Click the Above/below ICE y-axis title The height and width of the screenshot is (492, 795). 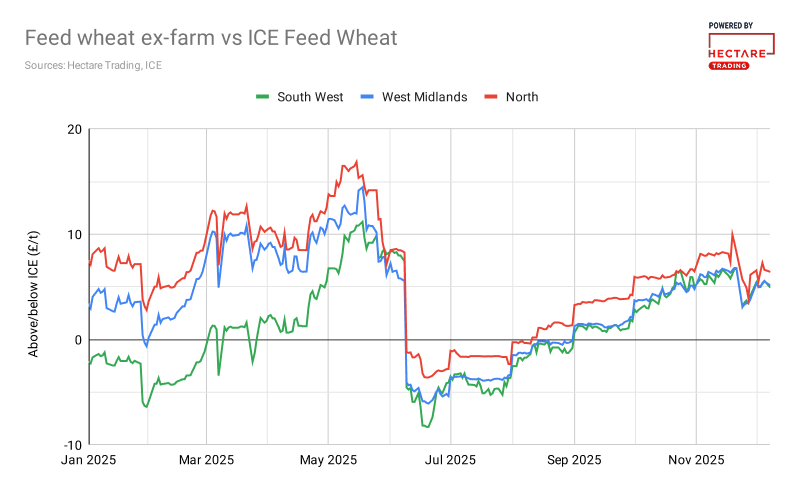point(33,287)
